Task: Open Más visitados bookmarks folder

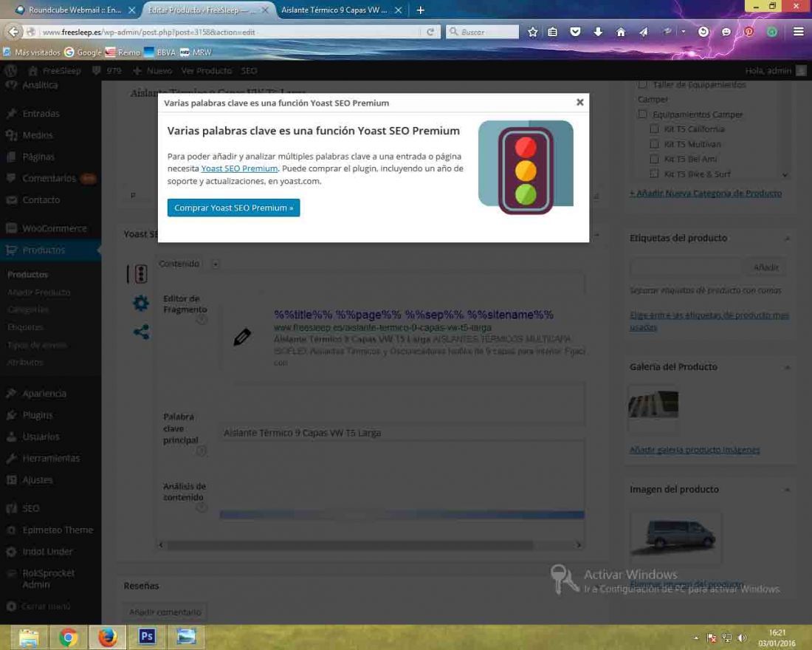Action: click(31, 52)
